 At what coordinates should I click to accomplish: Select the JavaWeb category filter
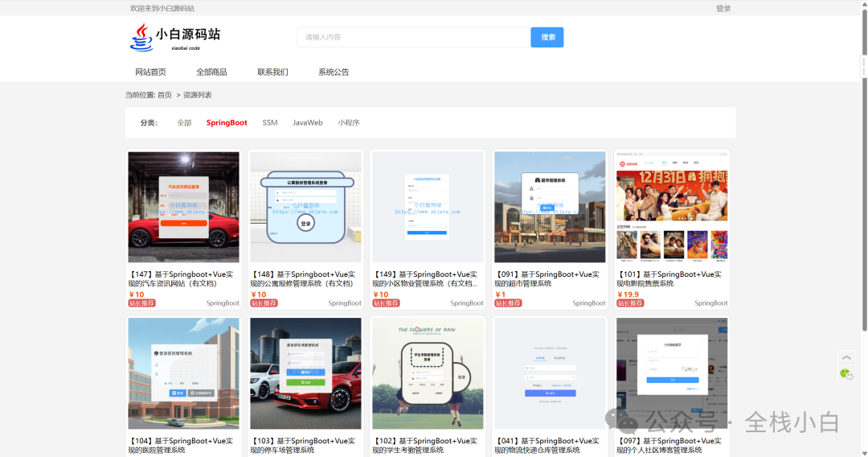click(307, 122)
